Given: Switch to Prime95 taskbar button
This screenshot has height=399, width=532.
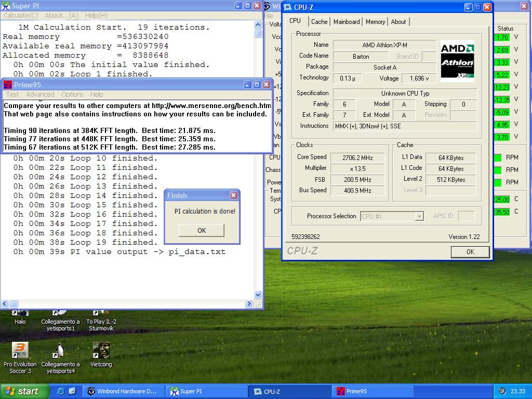Looking at the screenshot, I should pos(373,391).
